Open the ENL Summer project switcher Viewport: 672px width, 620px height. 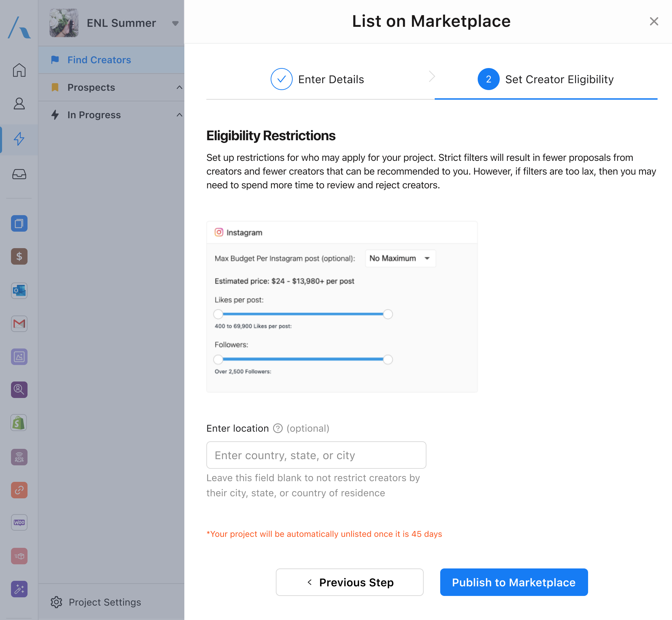coord(175,23)
